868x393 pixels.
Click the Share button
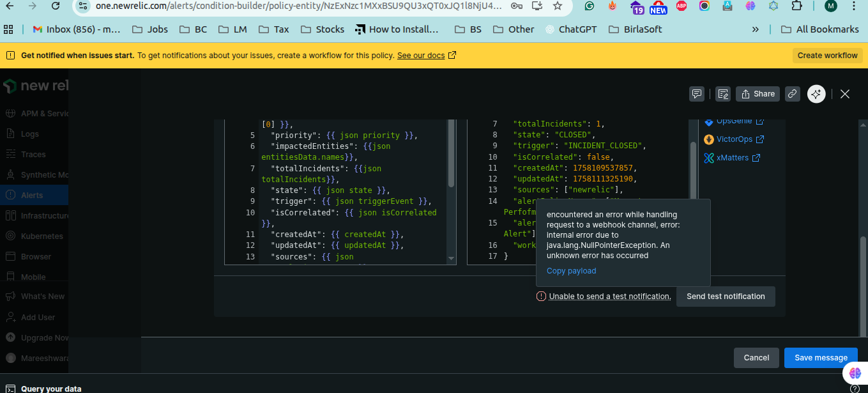click(x=758, y=94)
